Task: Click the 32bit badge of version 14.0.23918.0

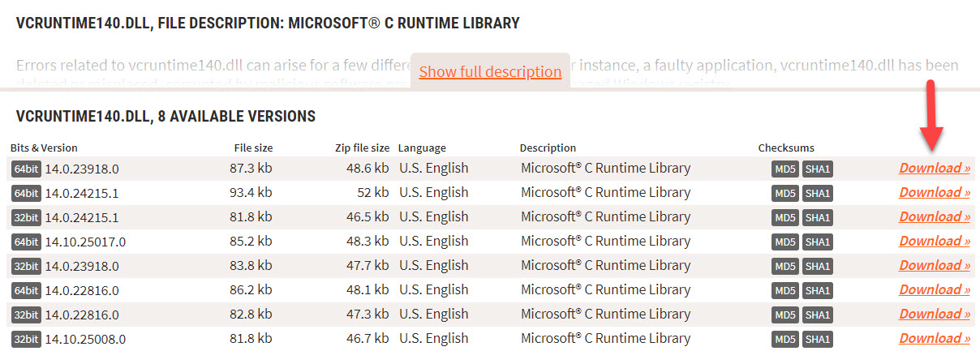Action: (26, 267)
